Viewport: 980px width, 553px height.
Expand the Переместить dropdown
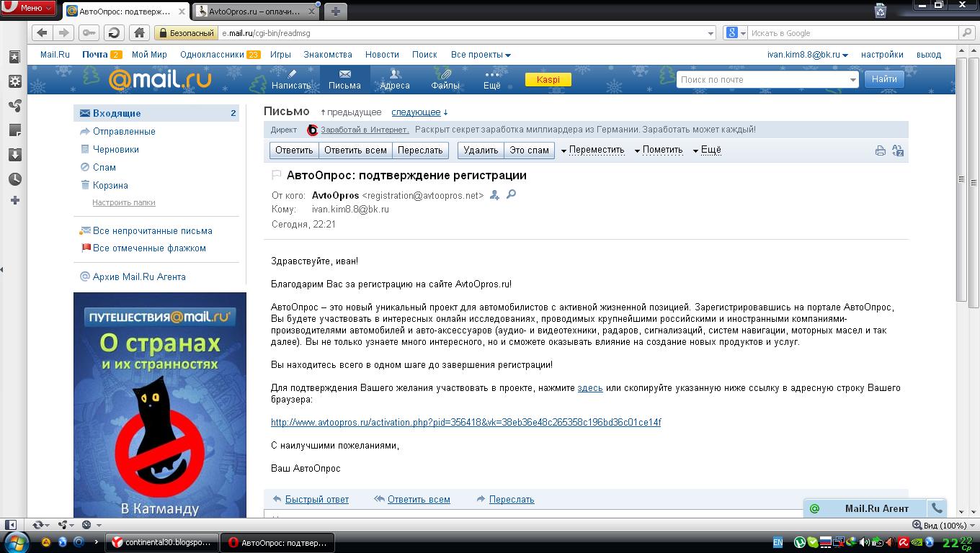(592, 150)
